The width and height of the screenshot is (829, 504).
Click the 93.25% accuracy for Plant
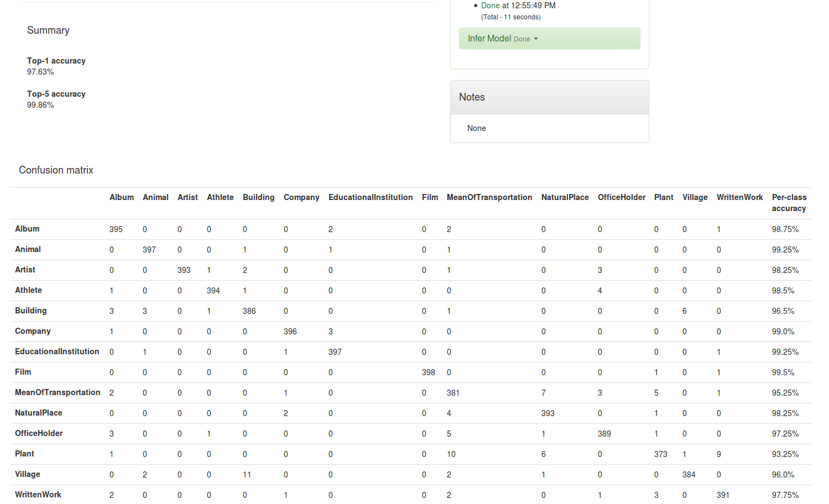pyautogui.click(x=785, y=454)
